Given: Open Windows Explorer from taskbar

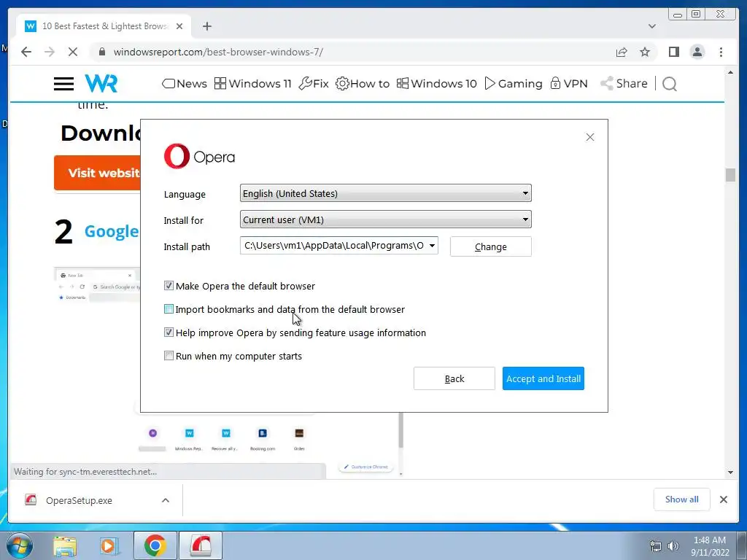Looking at the screenshot, I should tap(65, 546).
